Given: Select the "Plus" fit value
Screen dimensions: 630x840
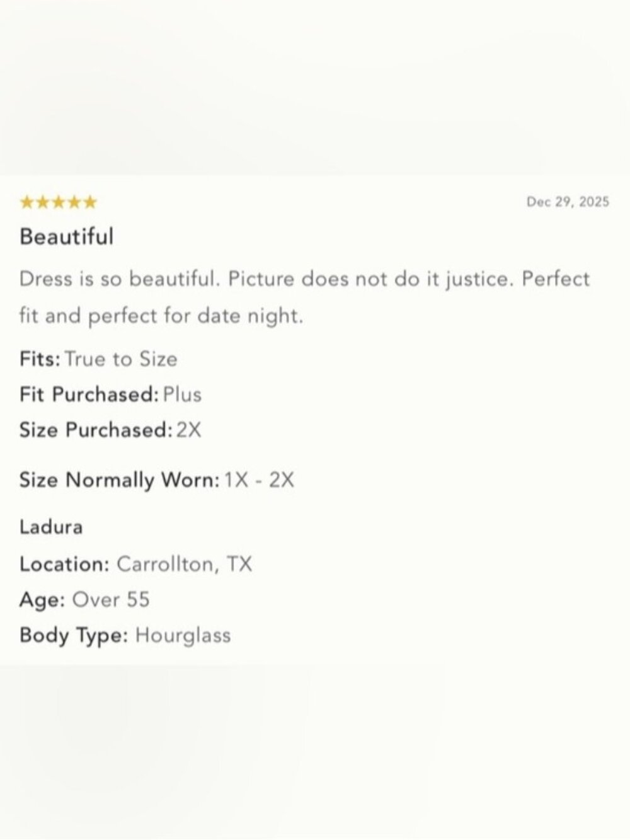Looking at the screenshot, I should click(x=182, y=394).
